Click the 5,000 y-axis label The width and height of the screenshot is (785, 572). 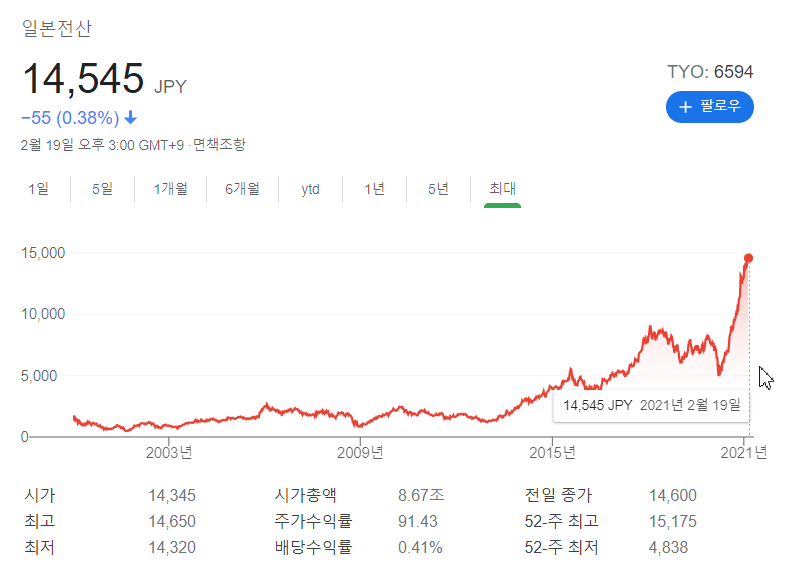[39, 376]
